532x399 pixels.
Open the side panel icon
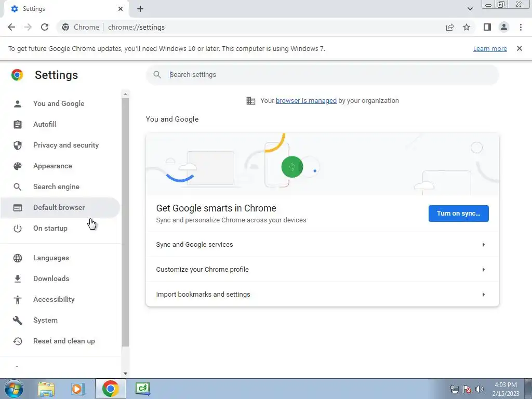tap(487, 27)
